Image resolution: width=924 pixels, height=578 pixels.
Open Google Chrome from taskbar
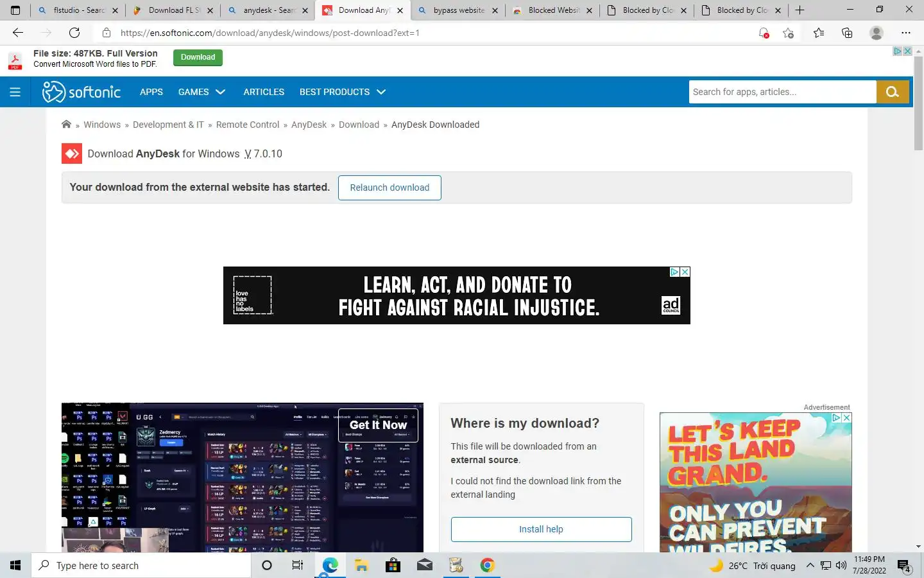coord(488,565)
